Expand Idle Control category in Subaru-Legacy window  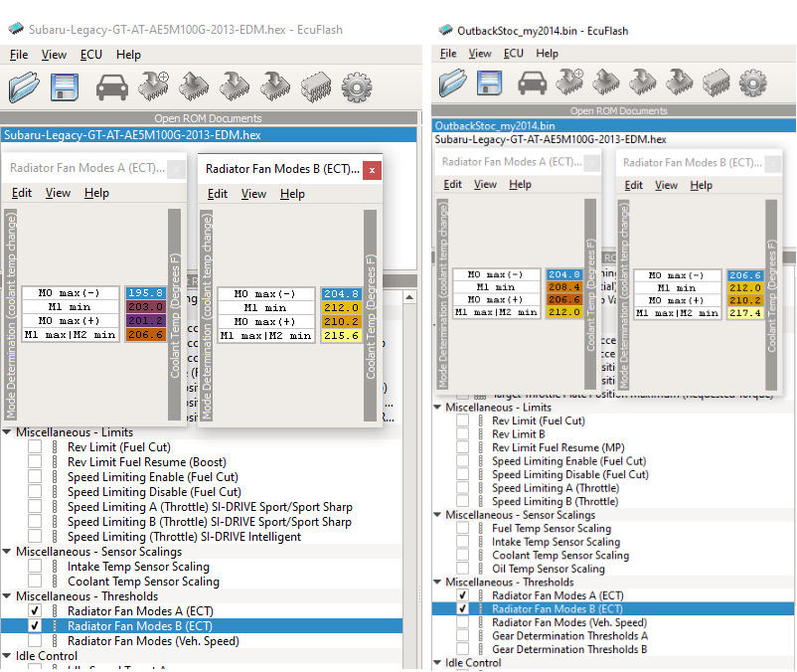point(8,656)
